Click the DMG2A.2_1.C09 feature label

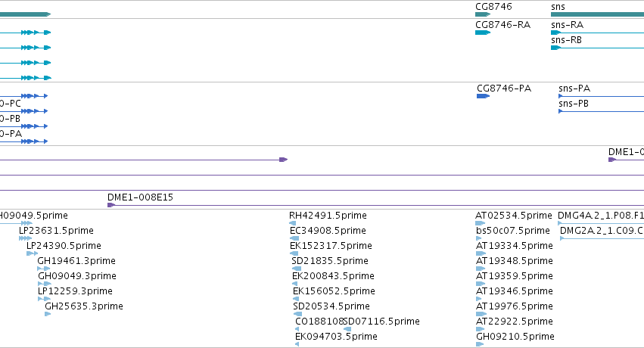[602, 231]
